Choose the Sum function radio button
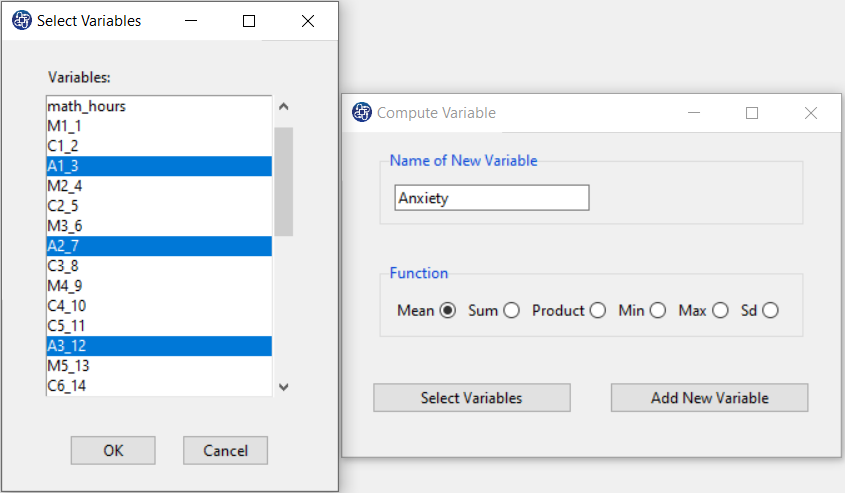Viewport: 845px width, 493px height. [x=511, y=310]
